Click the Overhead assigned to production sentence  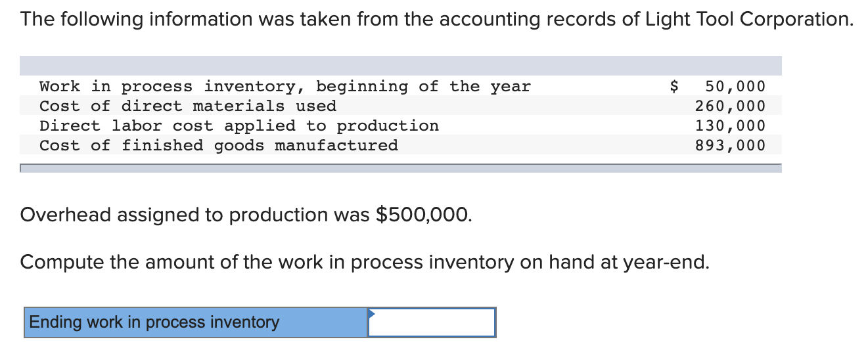coord(246,215)
